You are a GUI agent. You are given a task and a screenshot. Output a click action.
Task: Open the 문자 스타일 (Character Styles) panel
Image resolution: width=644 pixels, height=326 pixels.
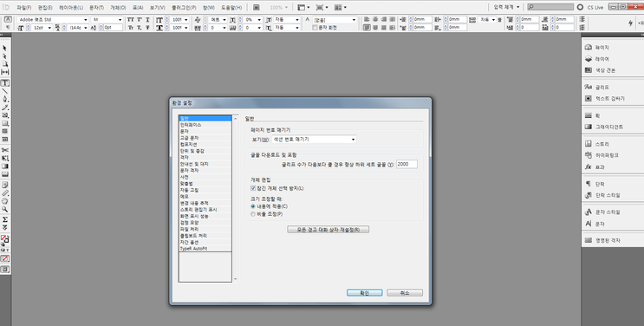coord(602,212)
